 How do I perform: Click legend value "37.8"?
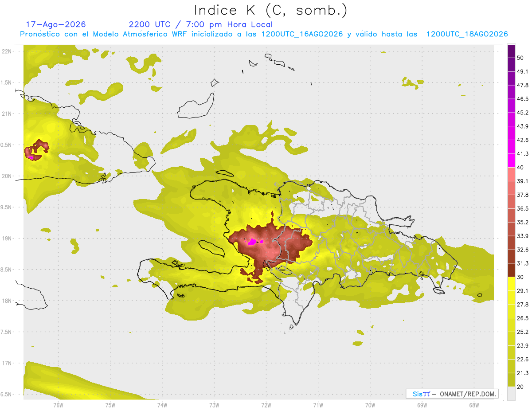click(x=523, y=195)
